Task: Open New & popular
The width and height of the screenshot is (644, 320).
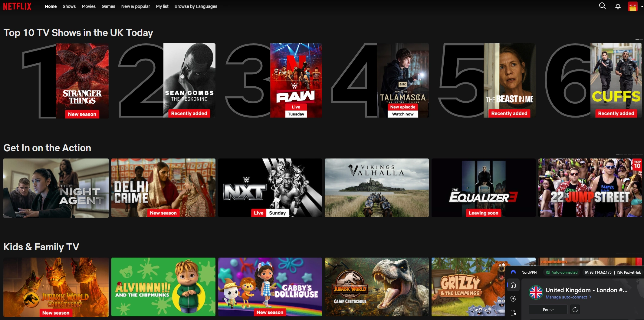Action: (x=136, y=6)
